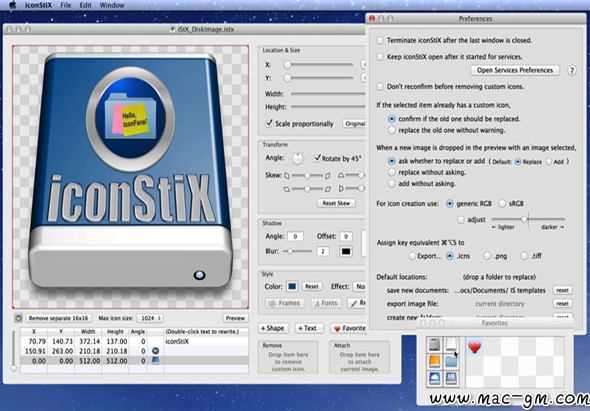Open the File menu

point(66,5)
